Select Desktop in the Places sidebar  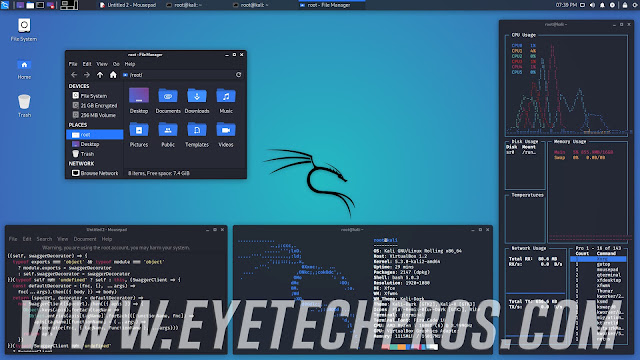coord(95,144)
